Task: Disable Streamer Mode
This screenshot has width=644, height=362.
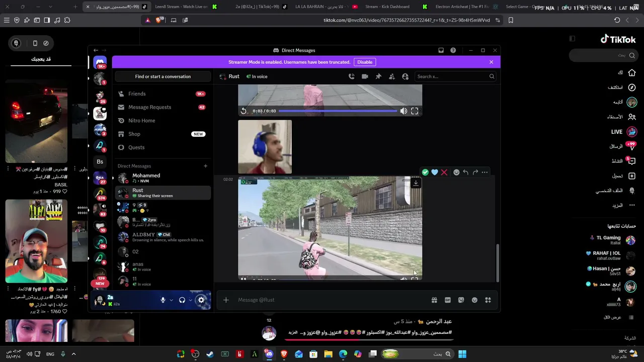Action: (365, 62)
